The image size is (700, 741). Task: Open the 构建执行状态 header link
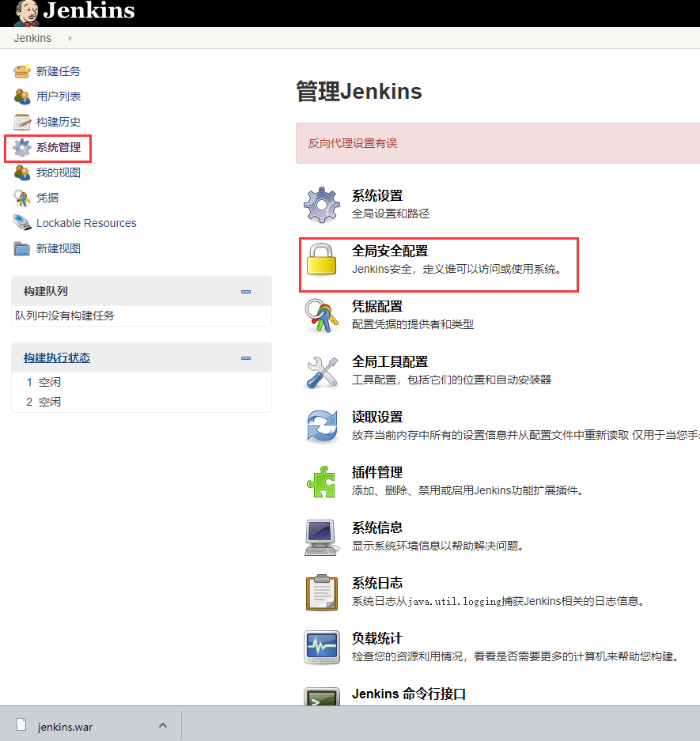pyautogui.click(x=57, y=357)
